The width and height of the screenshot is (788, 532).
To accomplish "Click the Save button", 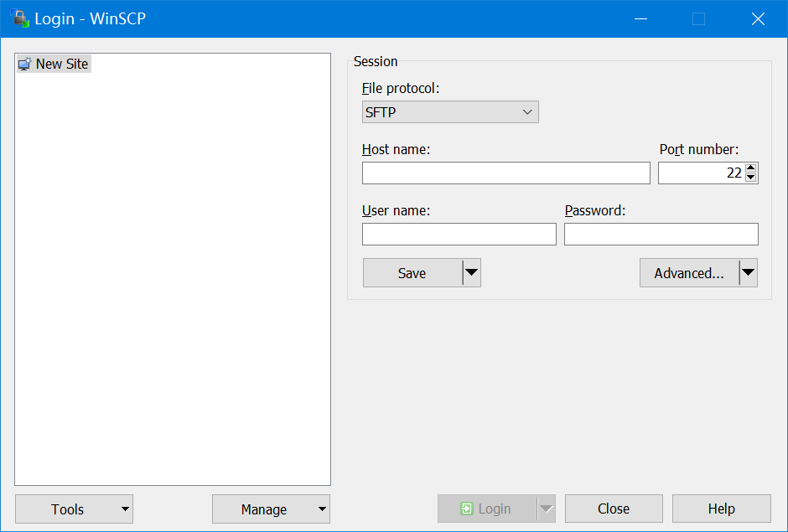I will tap(412, 272).
